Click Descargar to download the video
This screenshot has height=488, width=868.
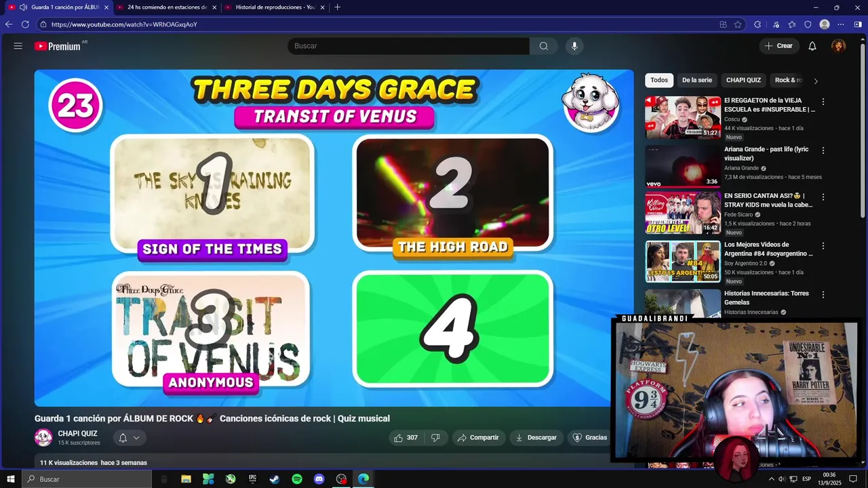point(536,438)
